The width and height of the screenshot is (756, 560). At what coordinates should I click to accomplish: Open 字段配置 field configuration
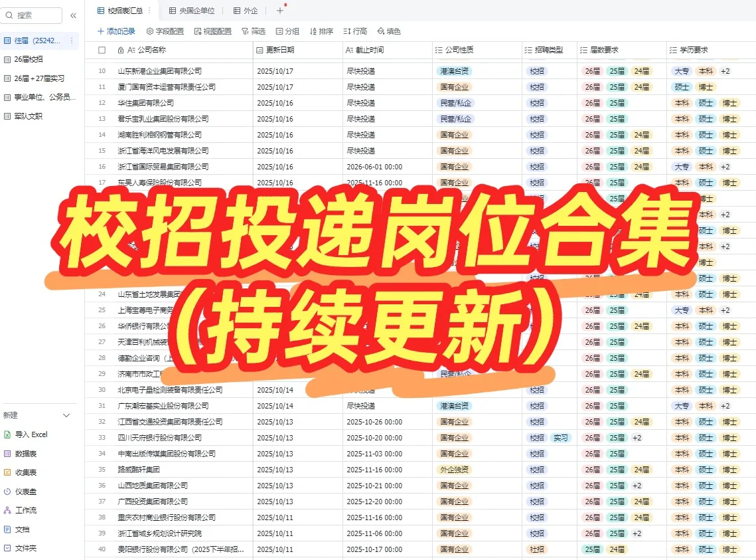165,31
